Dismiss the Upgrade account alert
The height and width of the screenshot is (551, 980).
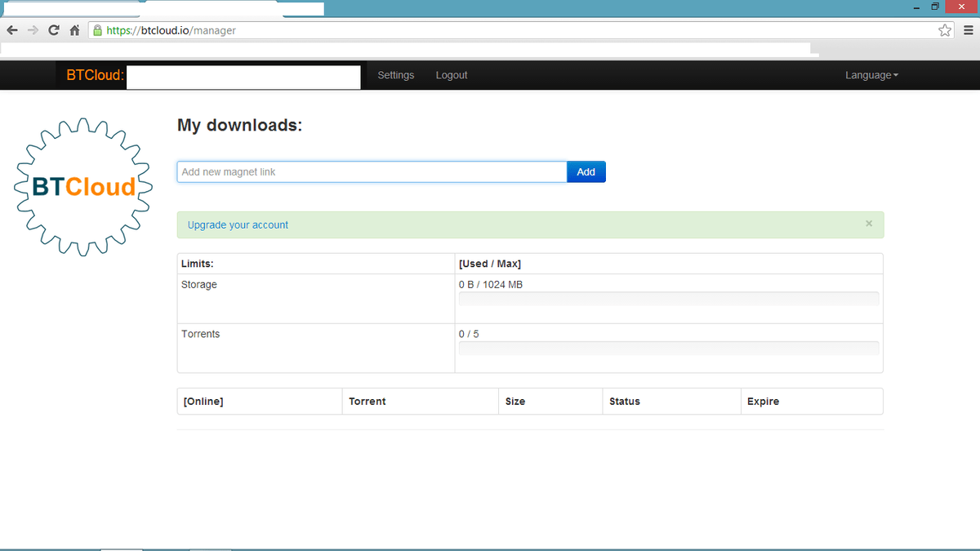click(869, 224)
